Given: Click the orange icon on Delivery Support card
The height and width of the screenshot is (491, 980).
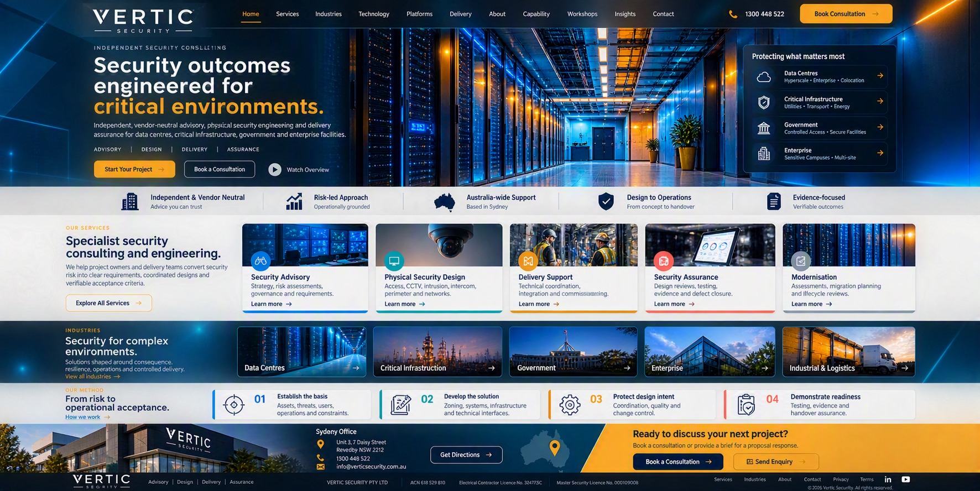Looking at the screenshot, I should click(528, 260).
